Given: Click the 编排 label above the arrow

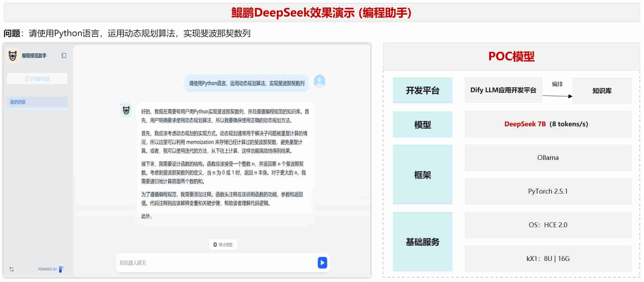Looking at the screenshot, I should click(557, 84).
